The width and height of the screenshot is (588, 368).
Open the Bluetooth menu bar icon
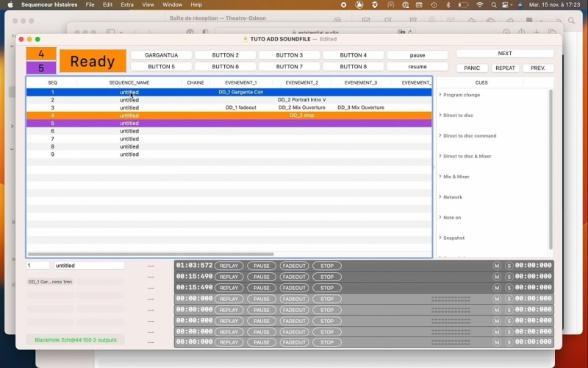click(448, 5)
